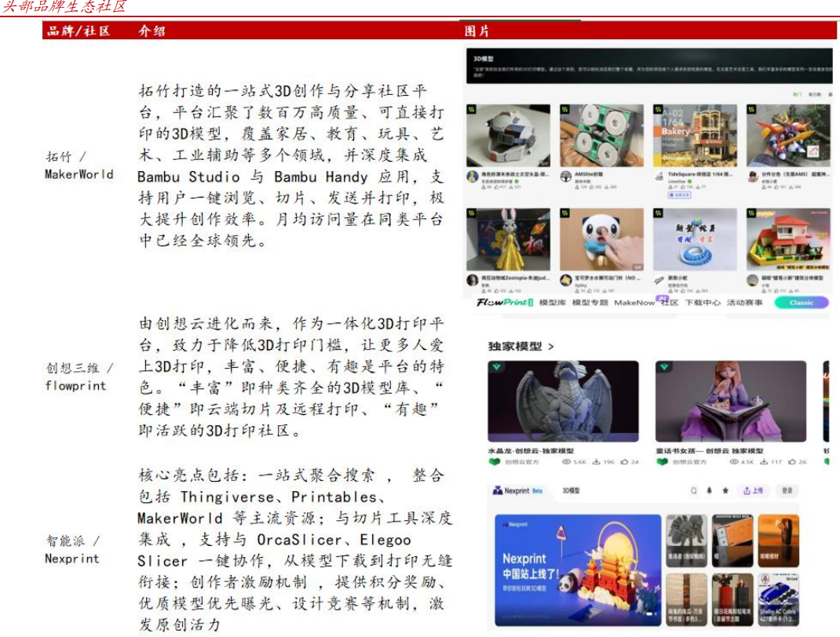Click the Nexprint Beta logo
This screenshot has width=840, height=637.
tap(517, 490)
